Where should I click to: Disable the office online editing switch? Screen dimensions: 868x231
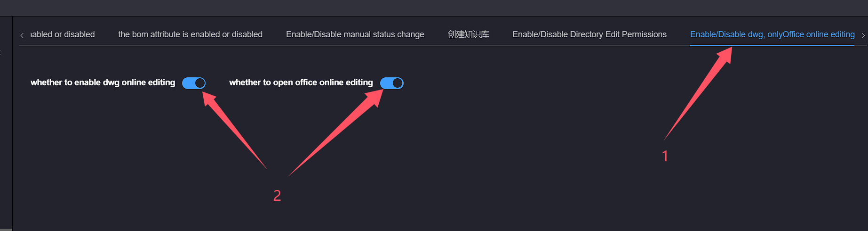[392, 83]
